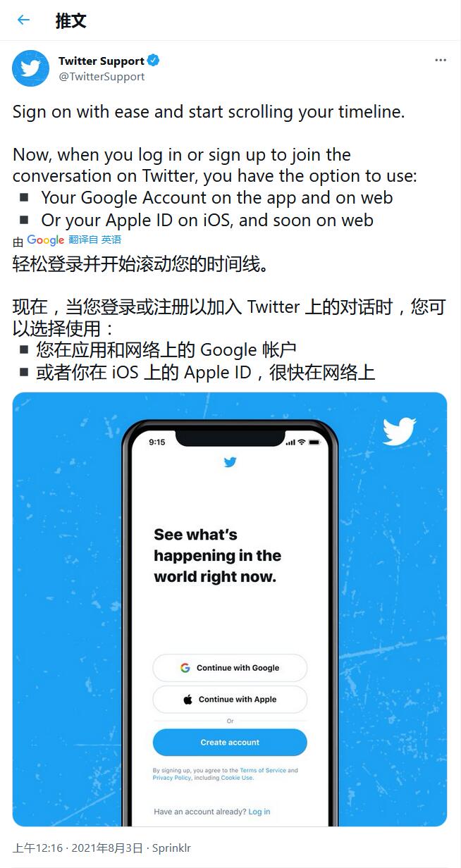Screen dimensions: 461x868
Task: Open the @TwitterSupport handle
Action: 102,76
